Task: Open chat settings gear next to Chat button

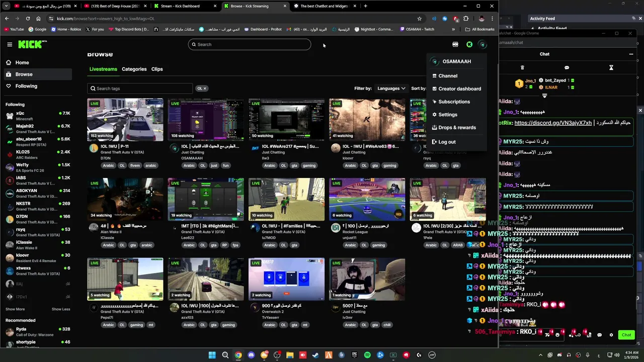Action: [611, 335]
